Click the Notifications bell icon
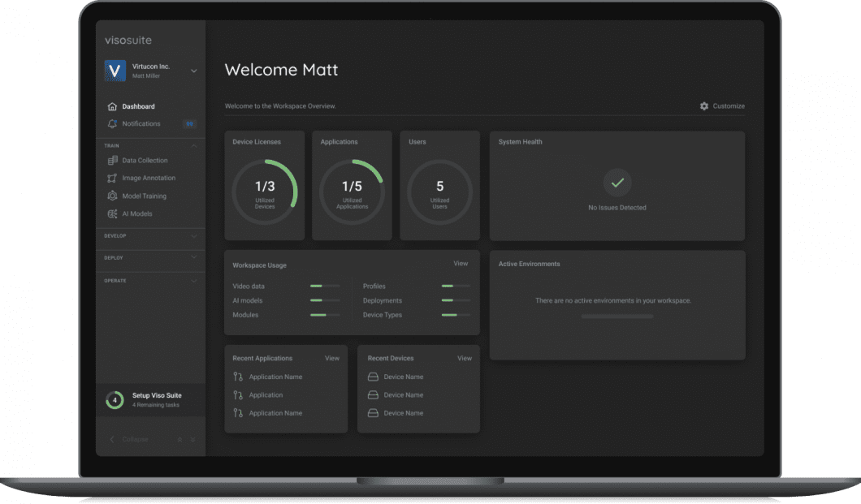This screenshot has height=504, width=861. tap(112, 124)
